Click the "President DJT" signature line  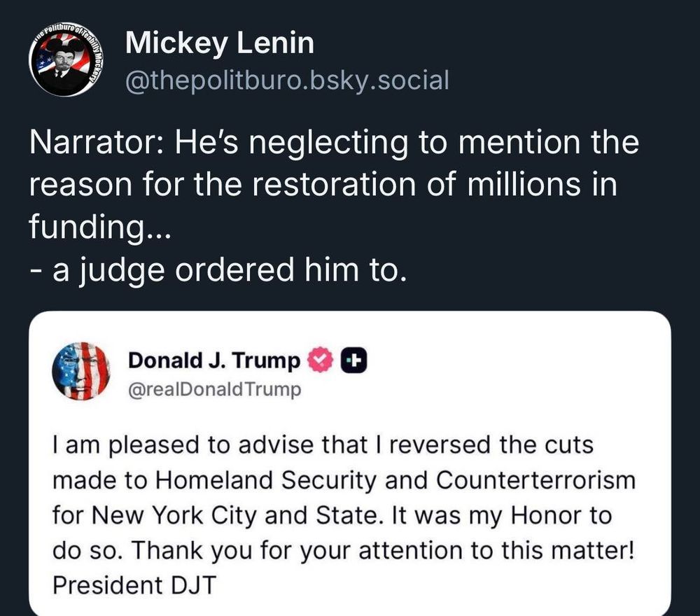click(x=133, y=584)
